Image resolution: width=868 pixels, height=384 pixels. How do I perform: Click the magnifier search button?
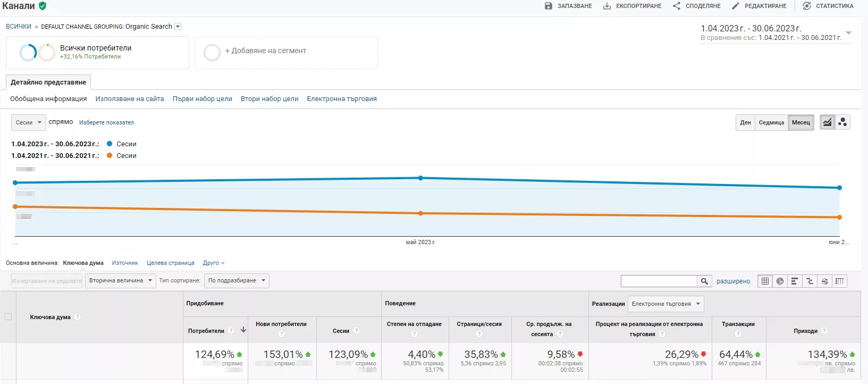pos(704,281)
